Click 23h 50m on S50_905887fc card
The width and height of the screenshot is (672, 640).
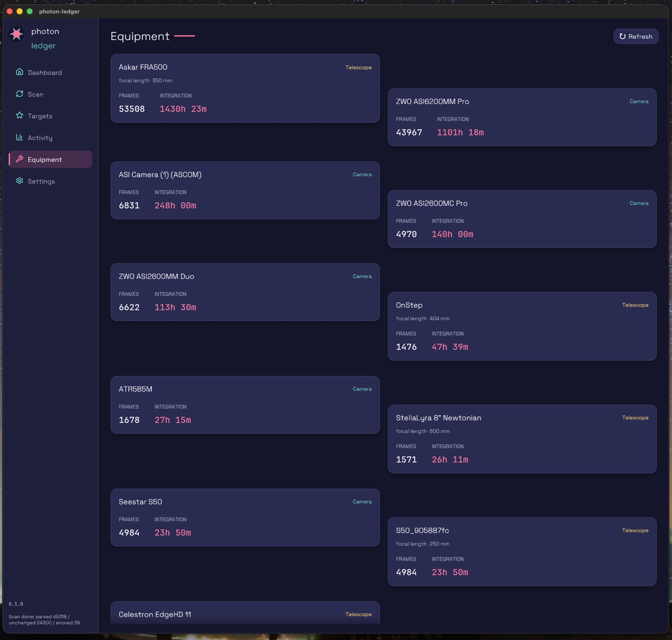(x=450, y=572)
